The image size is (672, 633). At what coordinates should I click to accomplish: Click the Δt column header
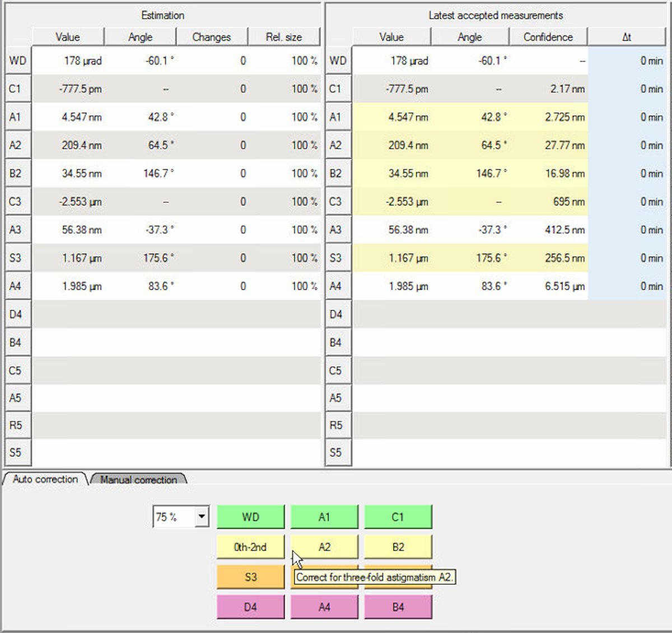click(627, 37)
